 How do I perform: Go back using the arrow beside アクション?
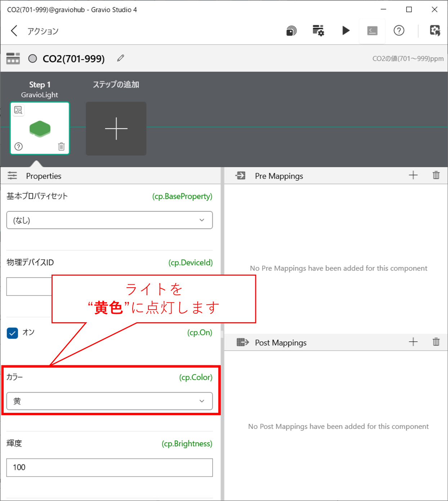(x=14, y=31)
